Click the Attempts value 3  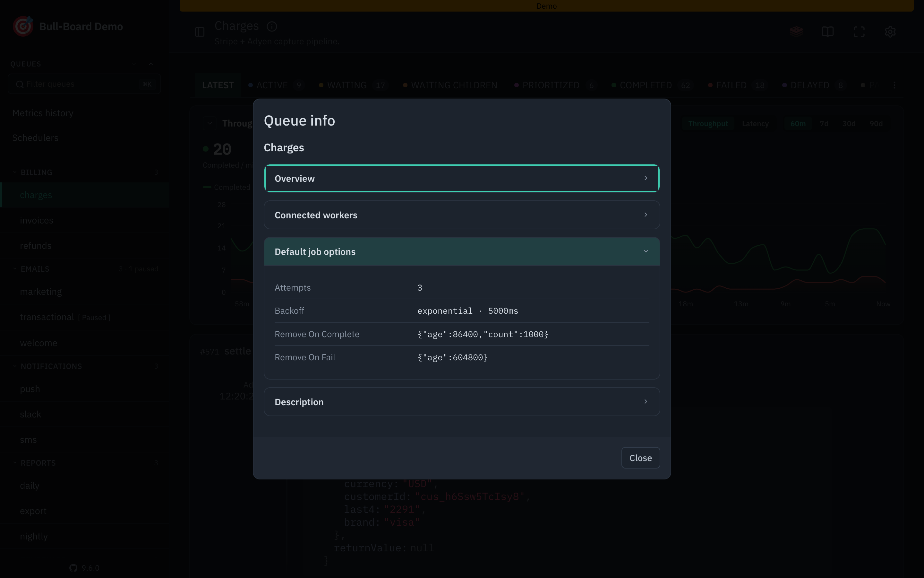[420, 287]
